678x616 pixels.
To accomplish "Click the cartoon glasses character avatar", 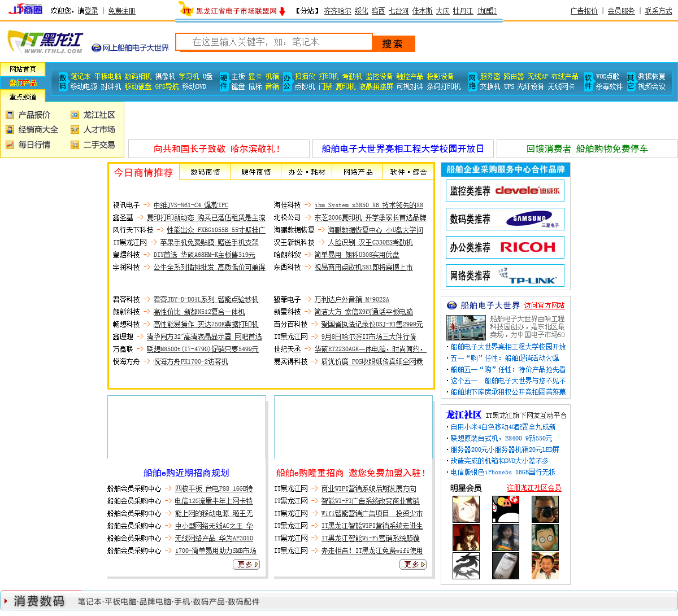I will tap(545, 538).
